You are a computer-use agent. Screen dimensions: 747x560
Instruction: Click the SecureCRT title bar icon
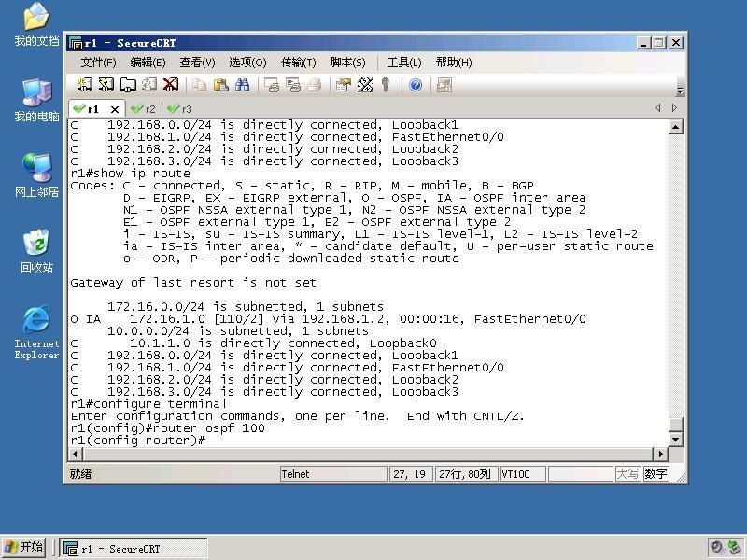coord(76,43)
